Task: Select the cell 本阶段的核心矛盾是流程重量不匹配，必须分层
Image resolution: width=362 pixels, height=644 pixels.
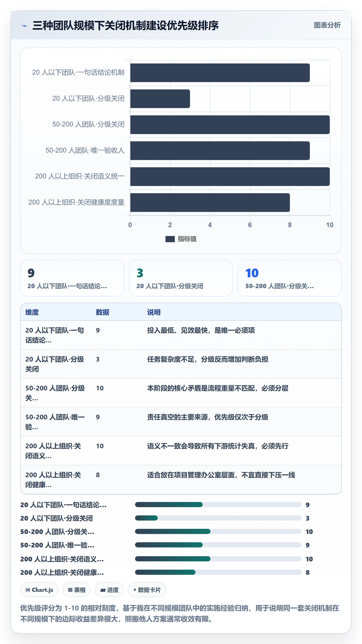Action: (218, 388)
